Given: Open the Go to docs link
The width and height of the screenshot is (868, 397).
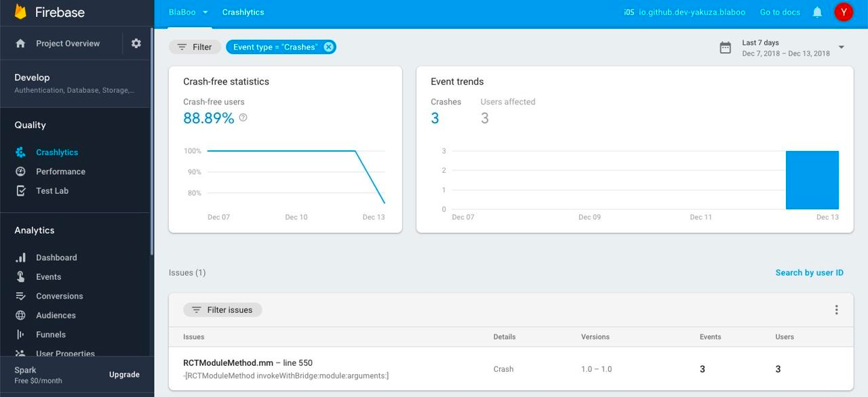Looking at the screenshot, I should tap(780, 12).
